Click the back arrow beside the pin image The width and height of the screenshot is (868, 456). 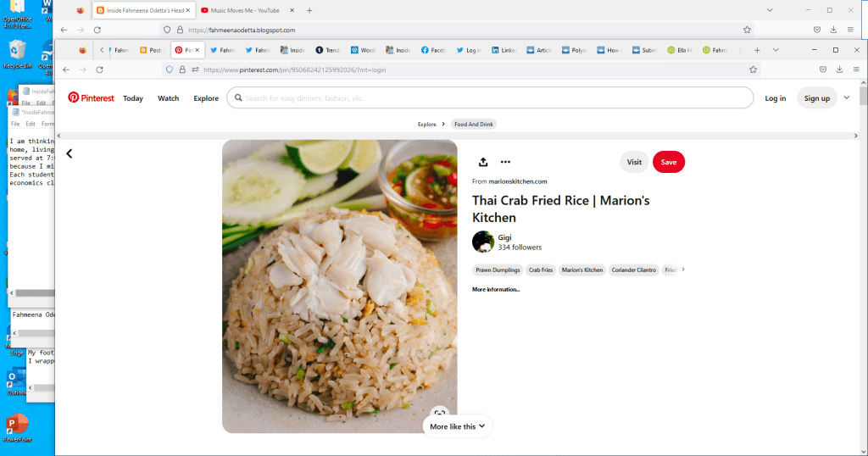click(70, 154)
